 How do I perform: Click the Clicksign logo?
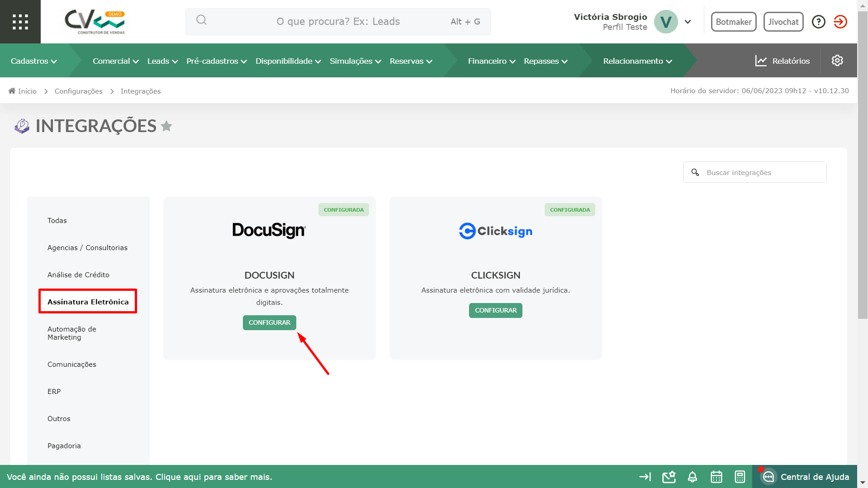coord(496,231)
